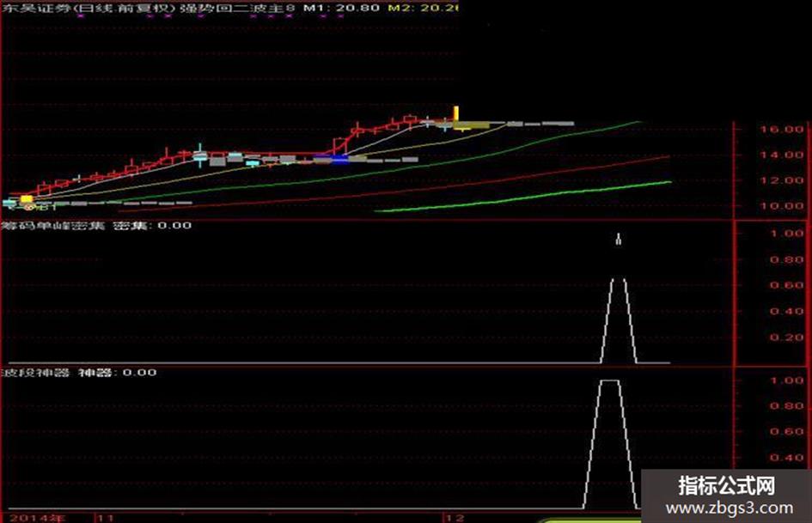Click the bright green moving average line

[x=523, y=198]
